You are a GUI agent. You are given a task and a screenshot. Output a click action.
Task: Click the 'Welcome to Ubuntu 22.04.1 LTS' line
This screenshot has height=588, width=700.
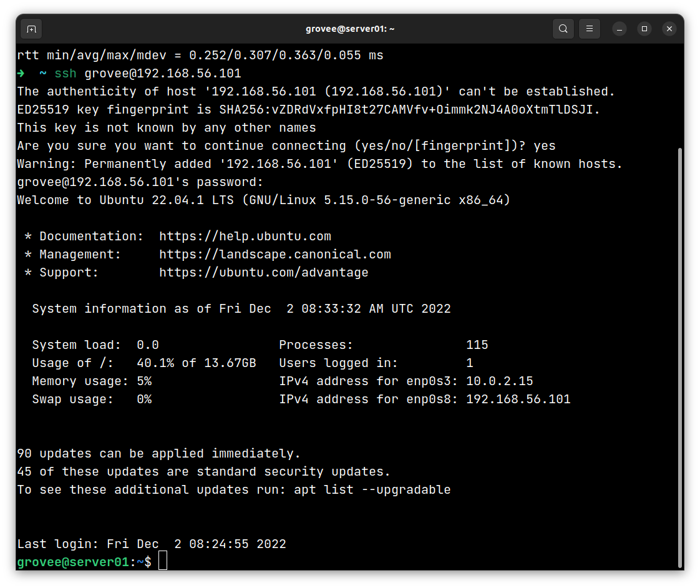263,200
